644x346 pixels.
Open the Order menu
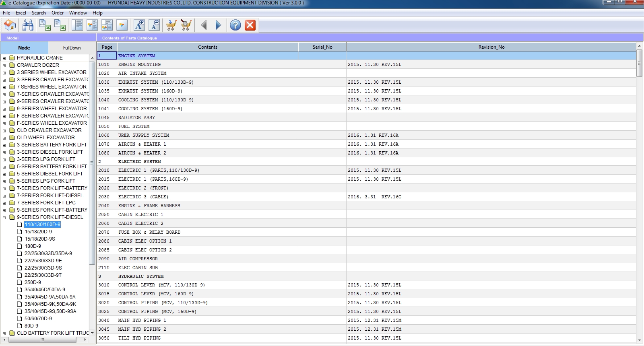[58, 13]
